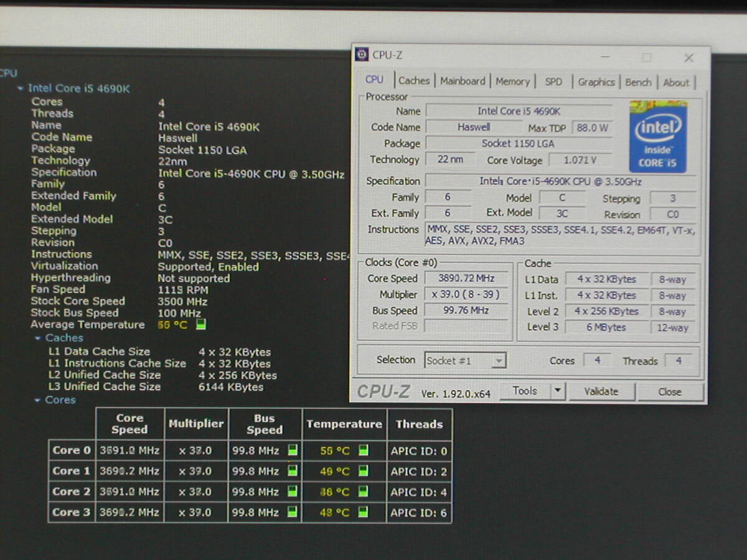This screenshot has height=560, width=747.
Task: Open the Tools dropdown arrow in CPU-Z
Action: pos(558,391)
